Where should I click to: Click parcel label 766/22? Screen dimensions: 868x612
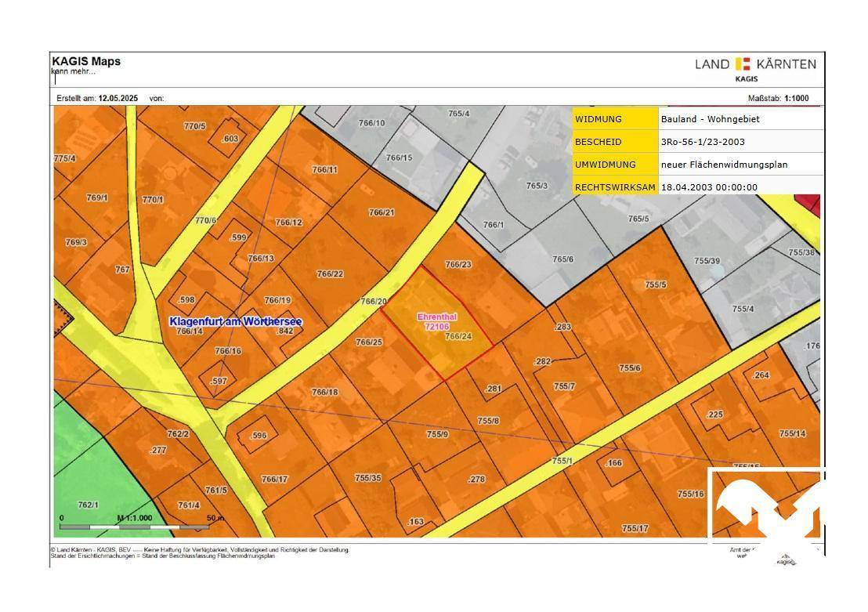coord(330,273)
